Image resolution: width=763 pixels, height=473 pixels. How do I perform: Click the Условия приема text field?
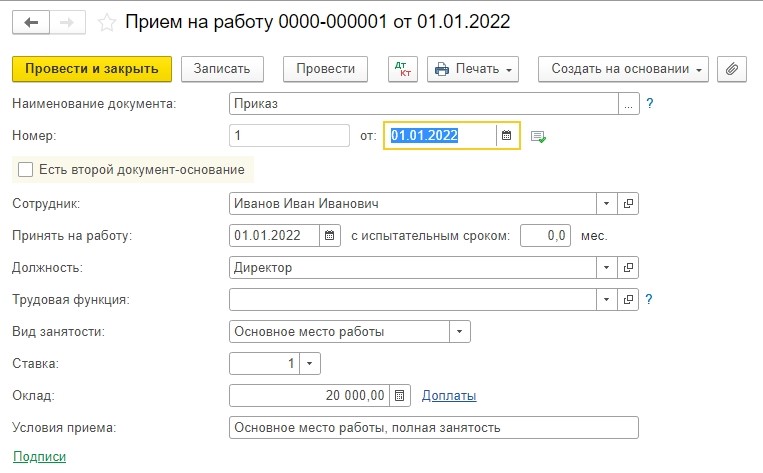[x=434, y=428]
